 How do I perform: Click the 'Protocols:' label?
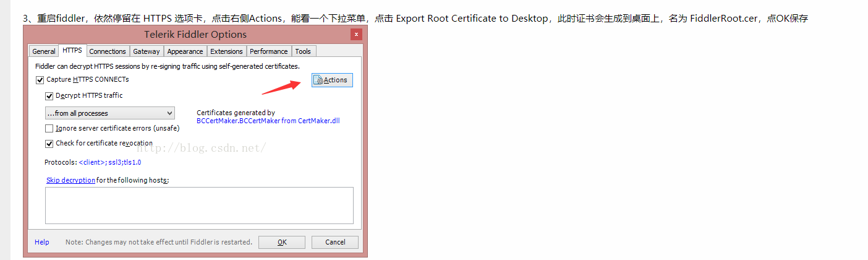(x=61, y=162)
